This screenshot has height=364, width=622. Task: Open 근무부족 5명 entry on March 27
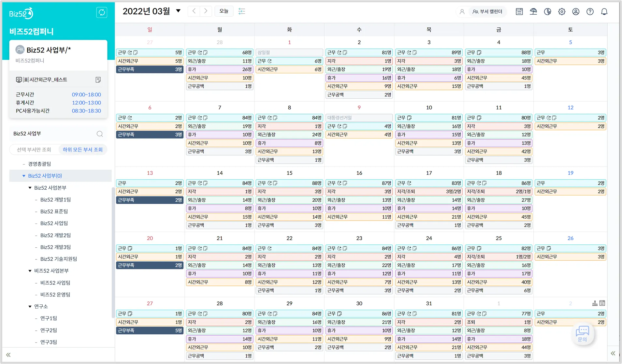(150, 330)
